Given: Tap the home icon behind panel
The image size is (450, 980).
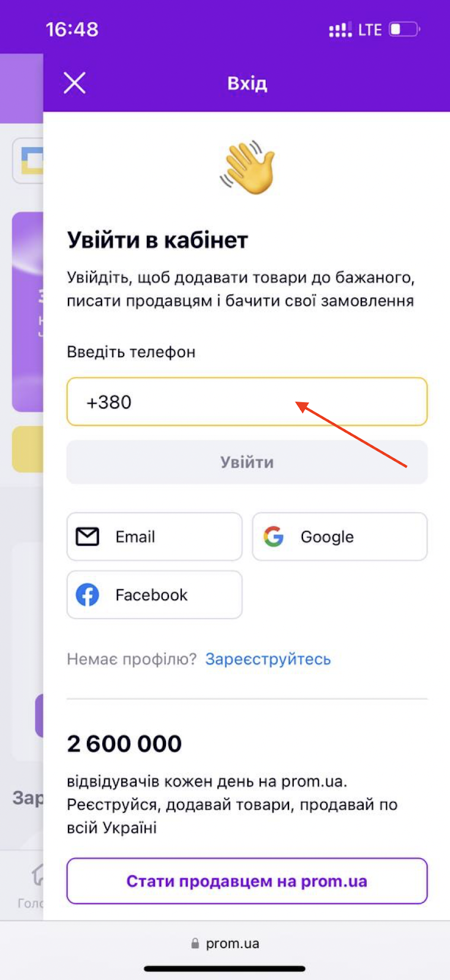Looking at the screenshot, I should click(x=38, y=875).
